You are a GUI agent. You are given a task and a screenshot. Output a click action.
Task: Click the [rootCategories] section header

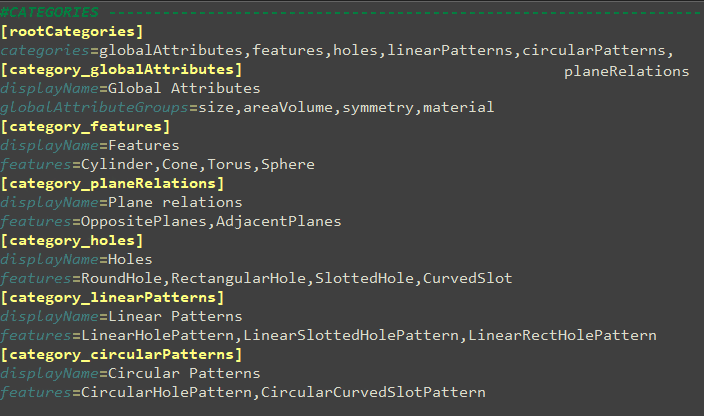point(72,32)
